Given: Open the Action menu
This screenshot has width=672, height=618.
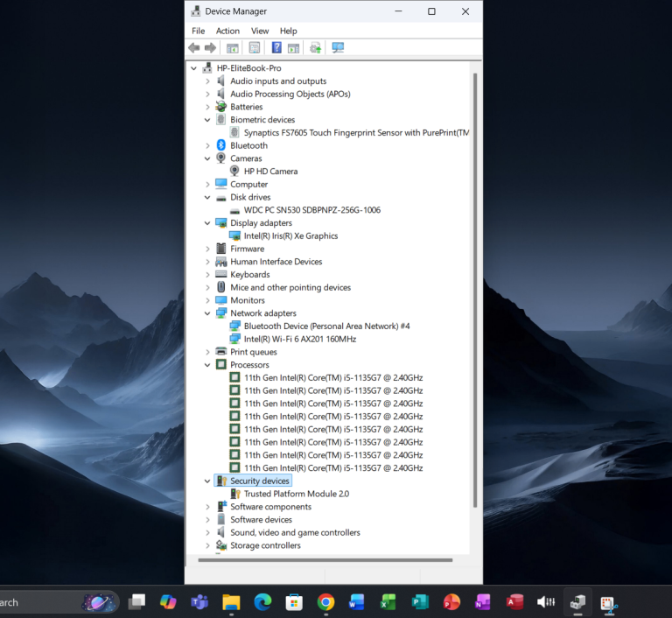Looking at the screenshot, I should (227, 32).
